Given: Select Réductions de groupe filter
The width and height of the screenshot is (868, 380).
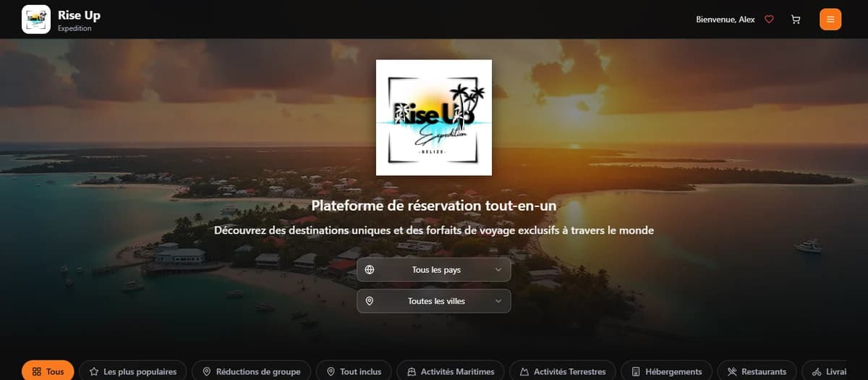Looking at the screenshot, I should click(251, 371).
